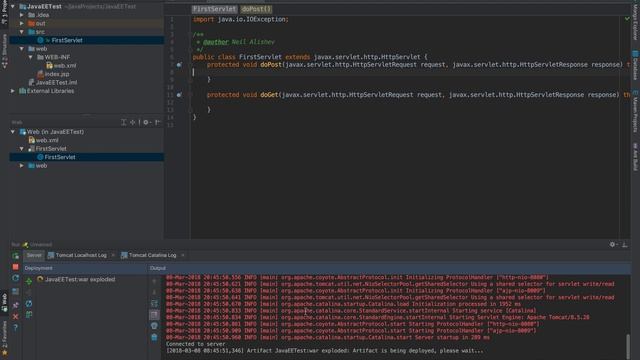Screen dimensions: 640x360
Task: Click the Update application icon in Run panel
Action: pyautogui.click(x=16, y=278)
